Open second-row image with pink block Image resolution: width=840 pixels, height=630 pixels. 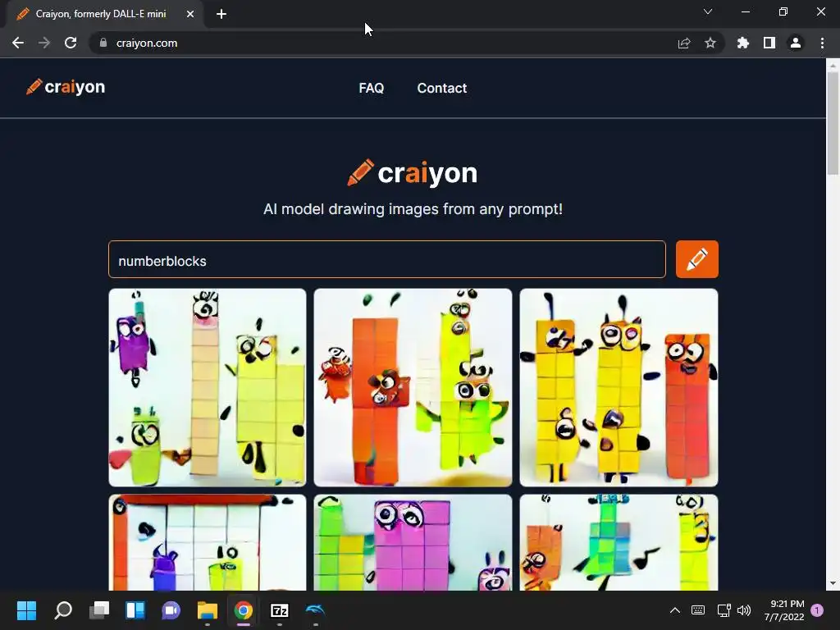(413, 542)
